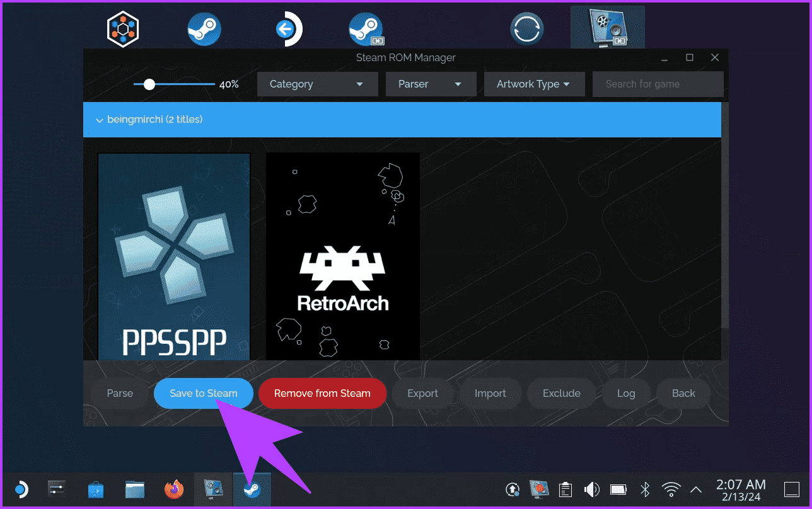Open the Dolphin file manager taskbar icon
Screen dimensions: 812x509
(x=135, y=489)
